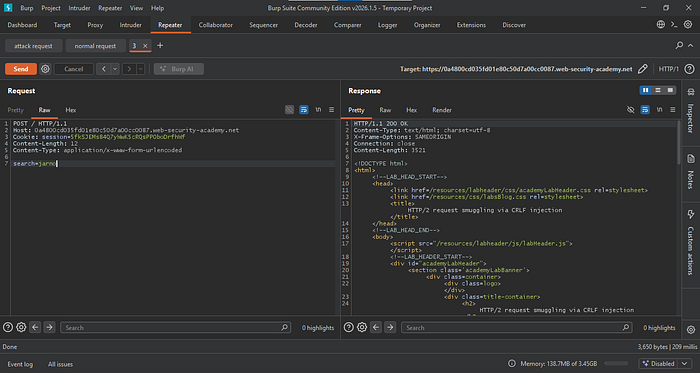Open Burp global settings gear icon
Viewport: 700px width, 373px height.
click(x=688, y=25)
